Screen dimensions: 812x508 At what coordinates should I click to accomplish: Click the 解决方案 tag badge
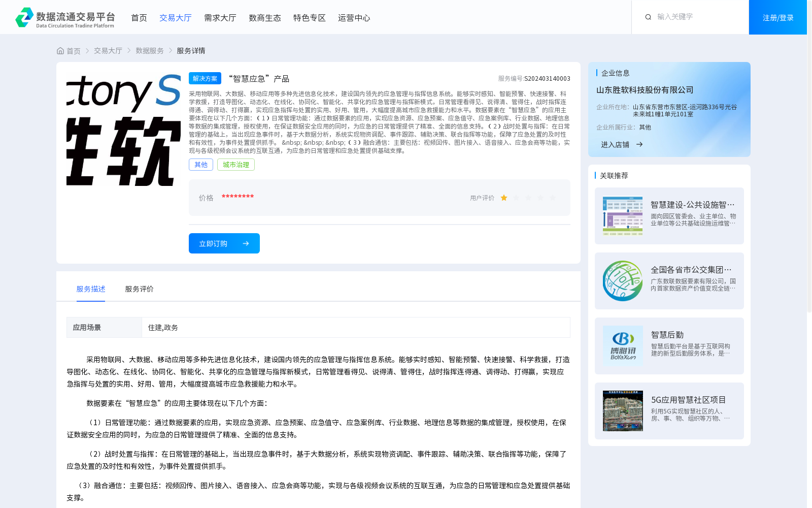click(205, 78)
